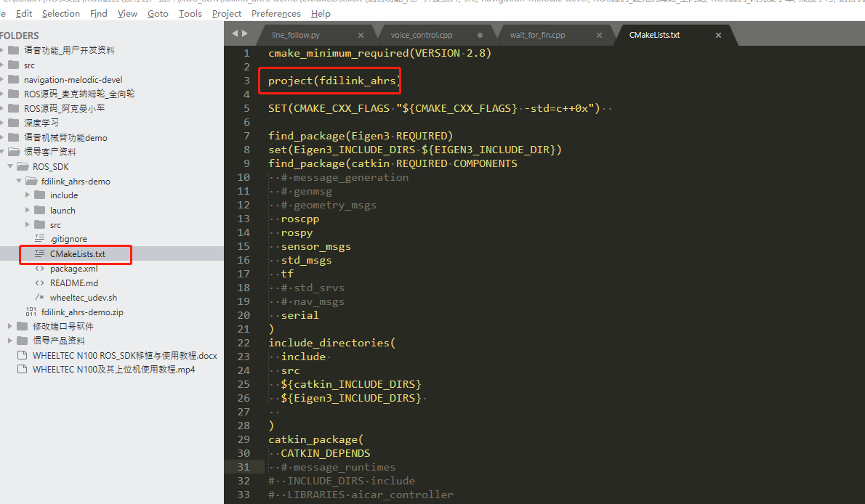Screen dimensions: 865x504
Task: Click the package.xml code file icon
Action: pyautogui.click(x=40, y=269)
